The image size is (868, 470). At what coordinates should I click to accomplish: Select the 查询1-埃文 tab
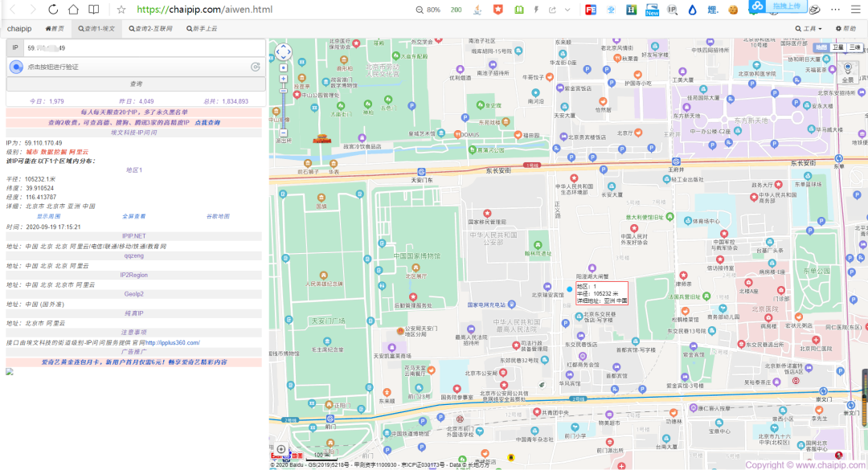96,28
